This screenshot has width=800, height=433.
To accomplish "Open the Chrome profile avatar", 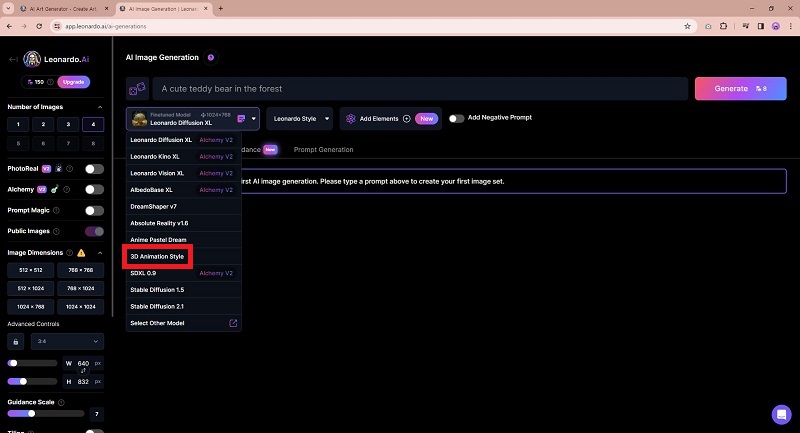I will pyautogui.click(x=776, y=26).
